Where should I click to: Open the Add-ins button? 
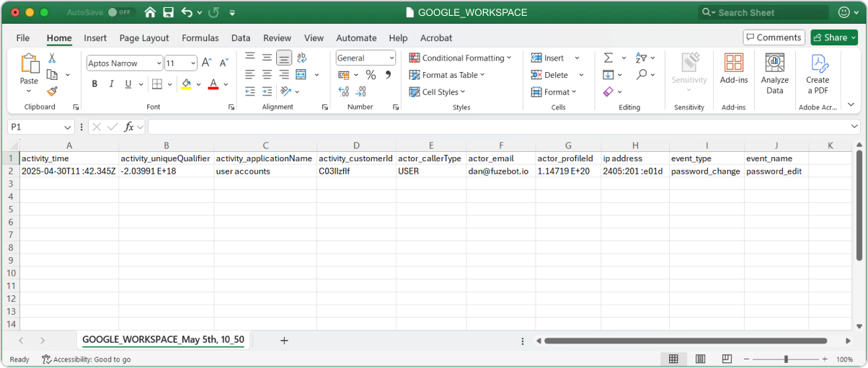coord(734,69)
